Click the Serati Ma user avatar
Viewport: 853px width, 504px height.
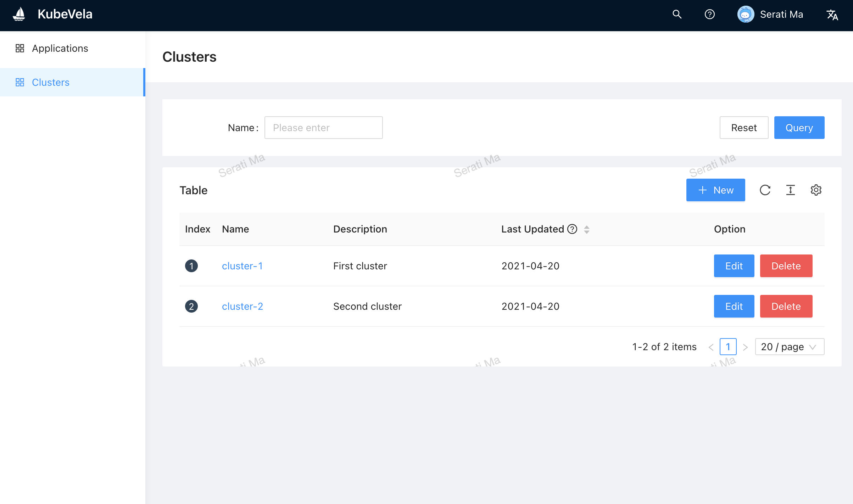(746, 14)
